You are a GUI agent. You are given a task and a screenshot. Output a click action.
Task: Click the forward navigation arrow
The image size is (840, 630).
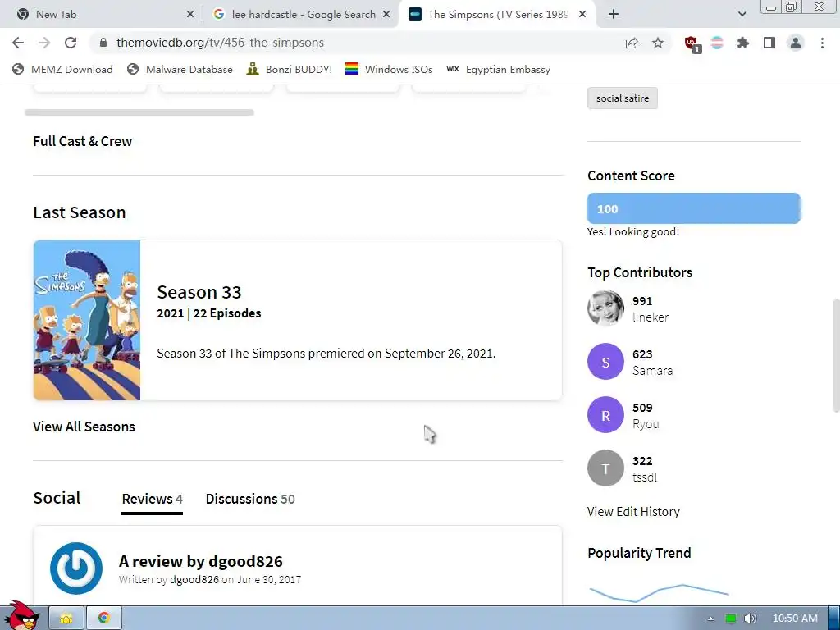(x=44, y=43)
